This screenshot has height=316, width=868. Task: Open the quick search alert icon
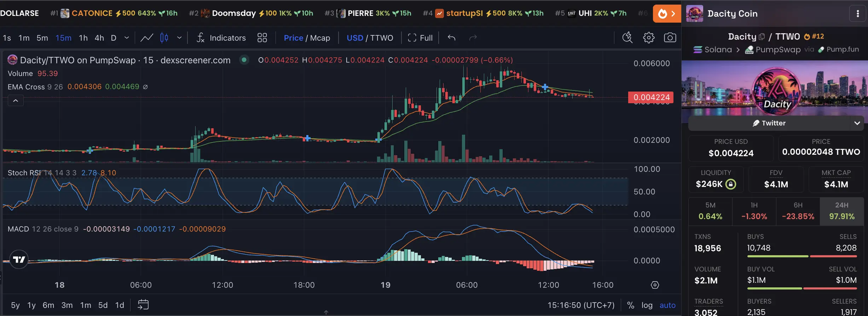(x=627, y=37)
